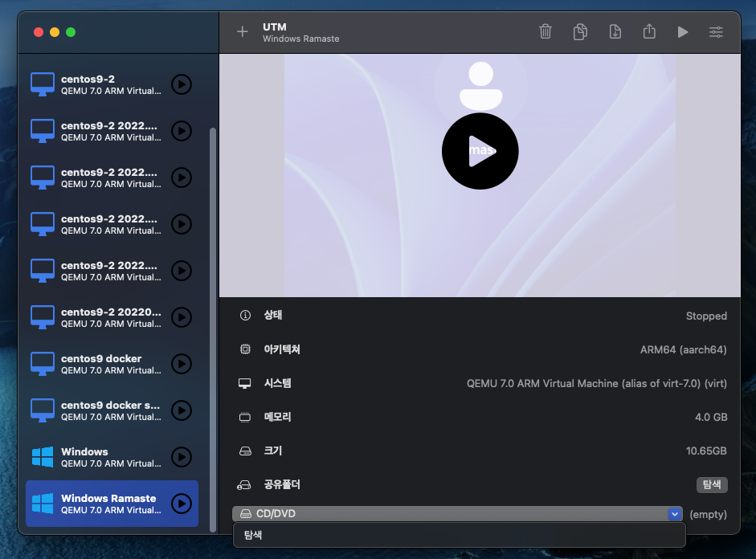Click the CD/DVD dropdown chevron arrow

[x=675, y=514]
